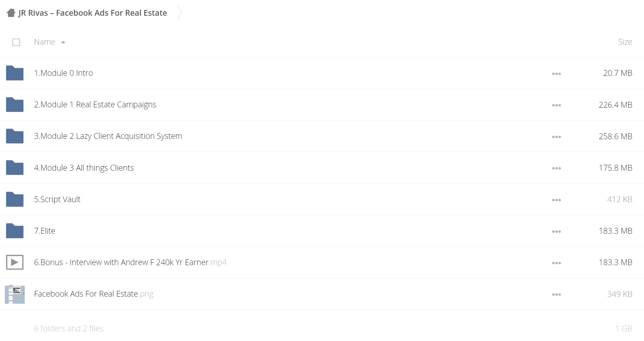This screenshot has width=644, height=341.
Task: Sort files by Size column
Action: 625,42
